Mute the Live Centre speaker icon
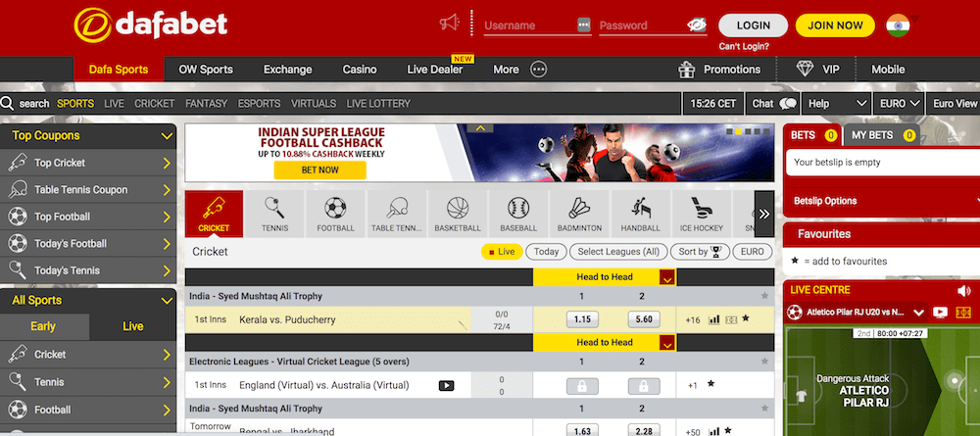The height and width of the screenshot is (436, 980). [x=963, y=290]
